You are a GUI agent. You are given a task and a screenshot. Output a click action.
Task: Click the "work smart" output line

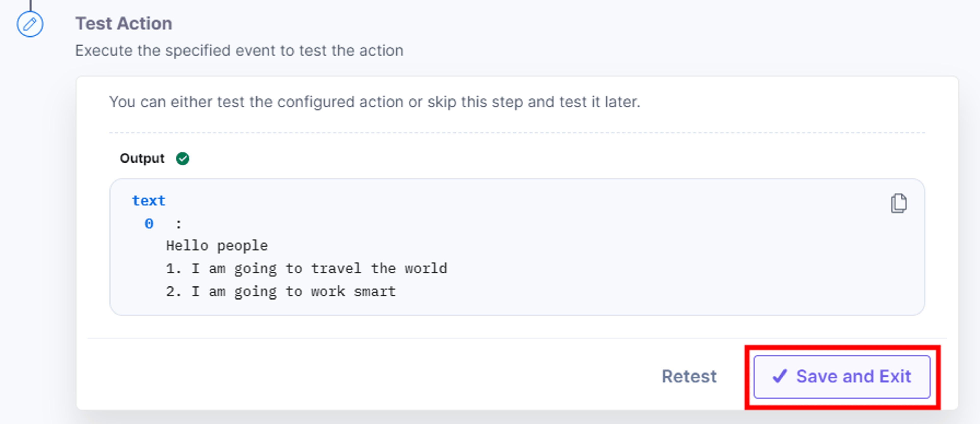pyautogui.click(x=281, y=292)
